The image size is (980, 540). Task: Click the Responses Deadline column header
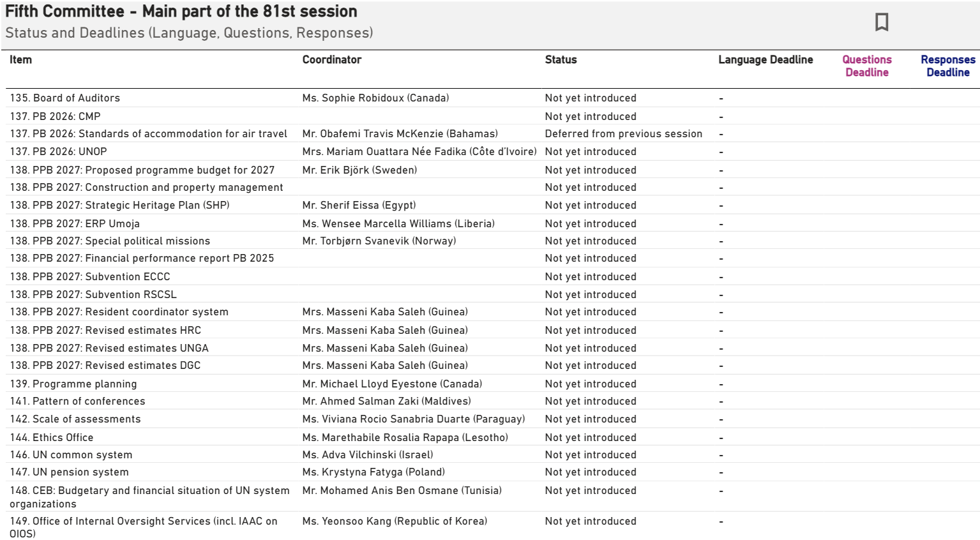(x=948, y=66)
